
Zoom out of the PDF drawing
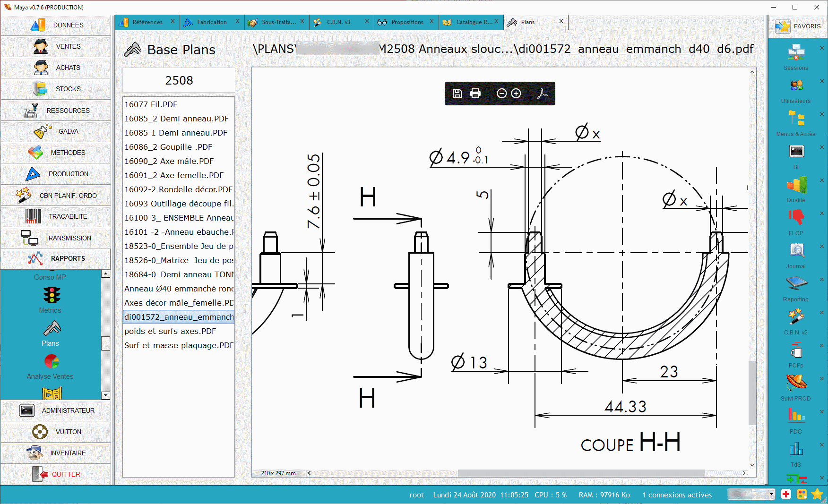point(501,94)
